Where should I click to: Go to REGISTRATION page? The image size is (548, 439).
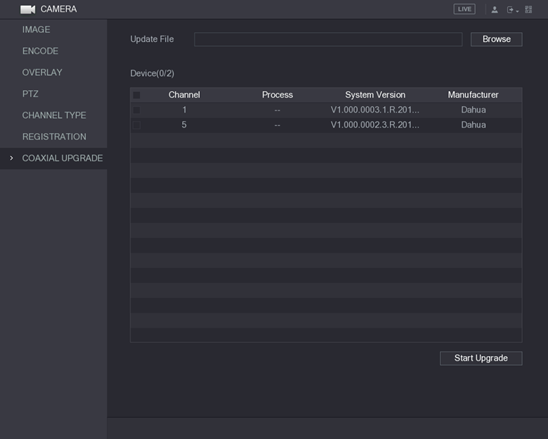tap(54, 137)
